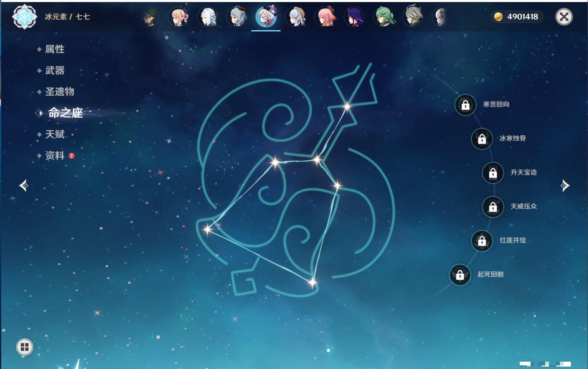Select the blonde ponytail character avatar
Screen dimensions: 588x369
tap(179, 17)
